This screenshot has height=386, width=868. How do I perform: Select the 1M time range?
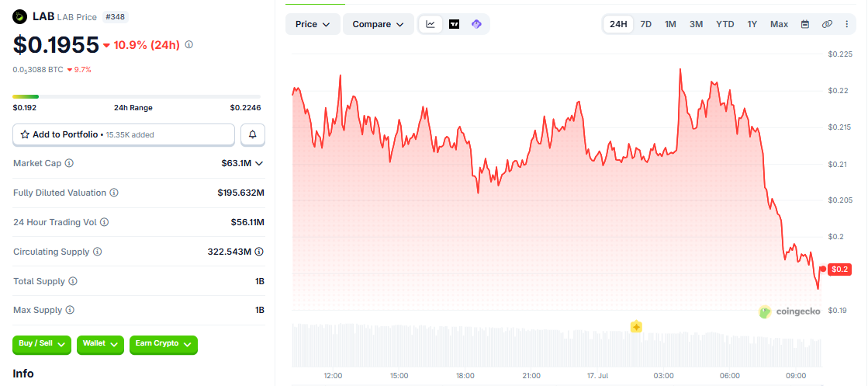[670, 24]
